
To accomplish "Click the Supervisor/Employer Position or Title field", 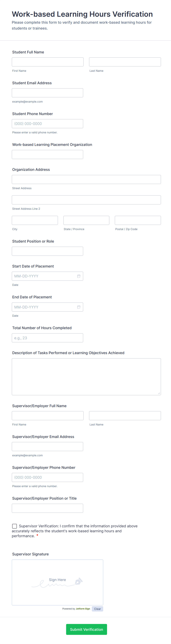I will pos(47,508).
